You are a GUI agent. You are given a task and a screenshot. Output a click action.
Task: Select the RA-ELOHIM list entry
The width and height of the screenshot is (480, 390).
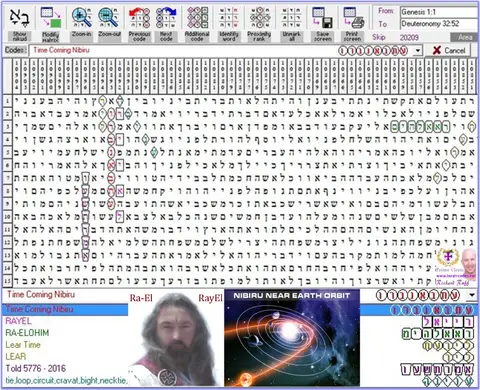(x=27, y=333)
